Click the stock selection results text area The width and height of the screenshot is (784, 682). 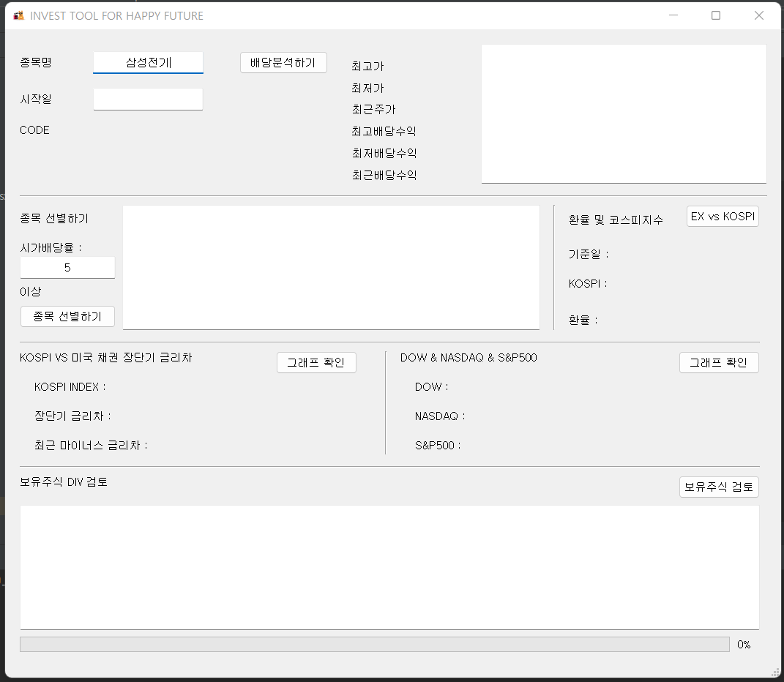coord(331,268)
